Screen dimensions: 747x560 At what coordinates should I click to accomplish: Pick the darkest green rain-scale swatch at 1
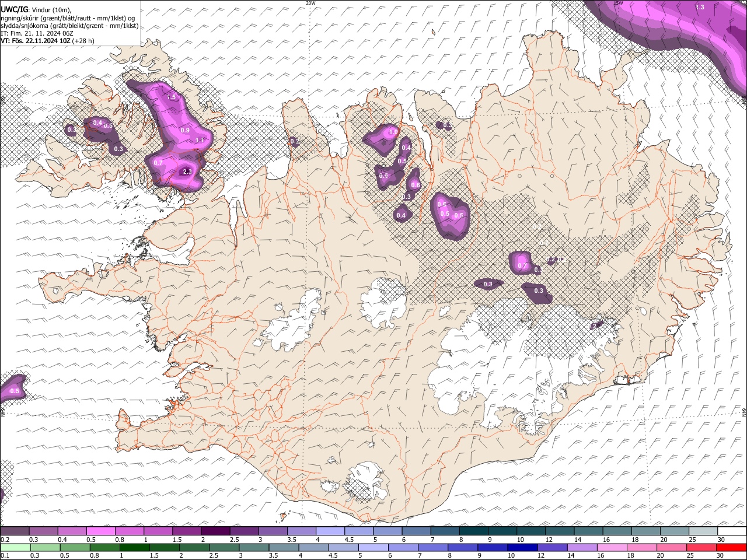[x=134, y=547]
